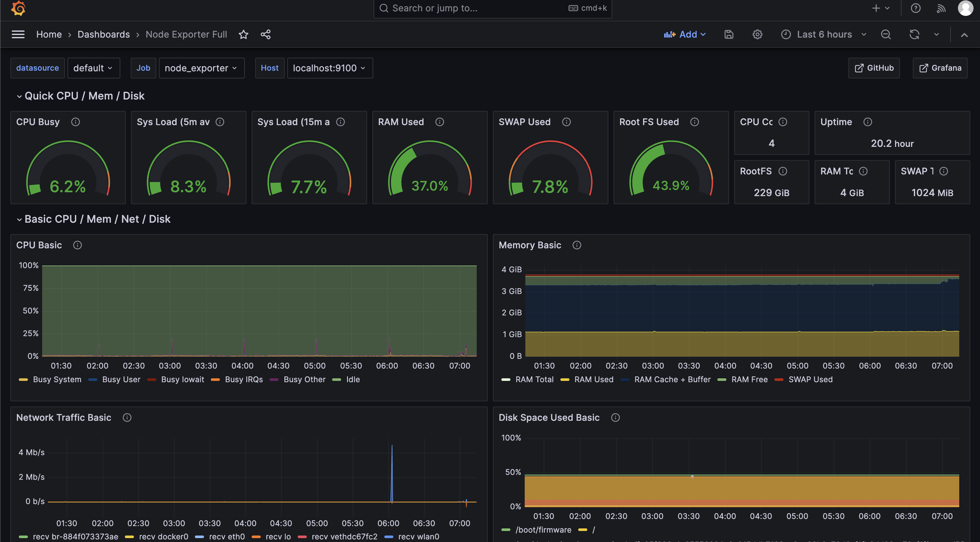Viewport: 980px width, 542px height.
Task: Click the zoom out time range icon
Action: point(886,35)
